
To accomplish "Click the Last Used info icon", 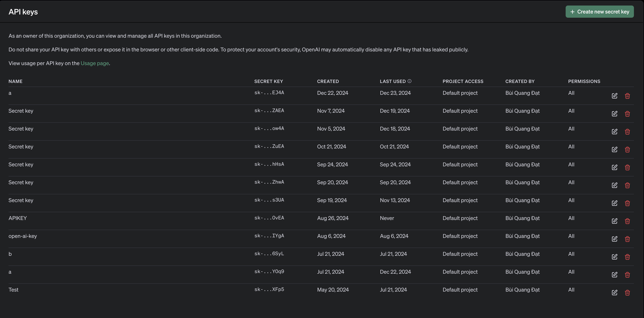I will 409,81.
